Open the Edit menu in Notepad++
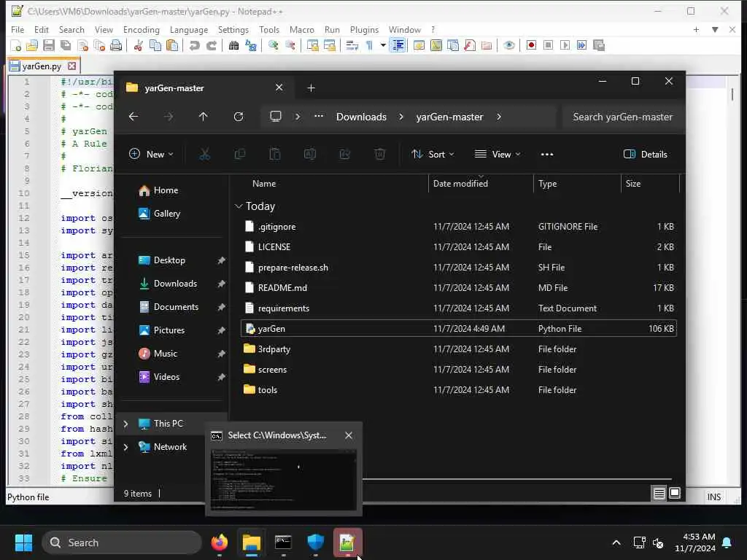 42,29
